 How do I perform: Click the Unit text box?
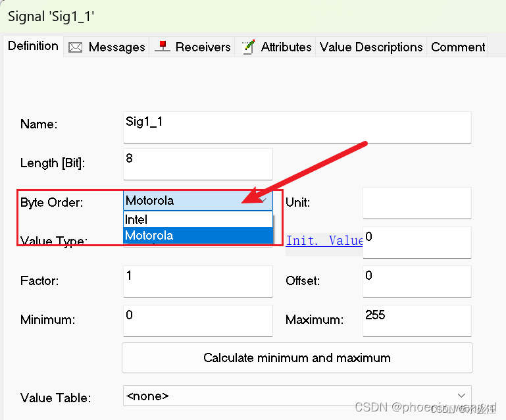pos(417,203)
